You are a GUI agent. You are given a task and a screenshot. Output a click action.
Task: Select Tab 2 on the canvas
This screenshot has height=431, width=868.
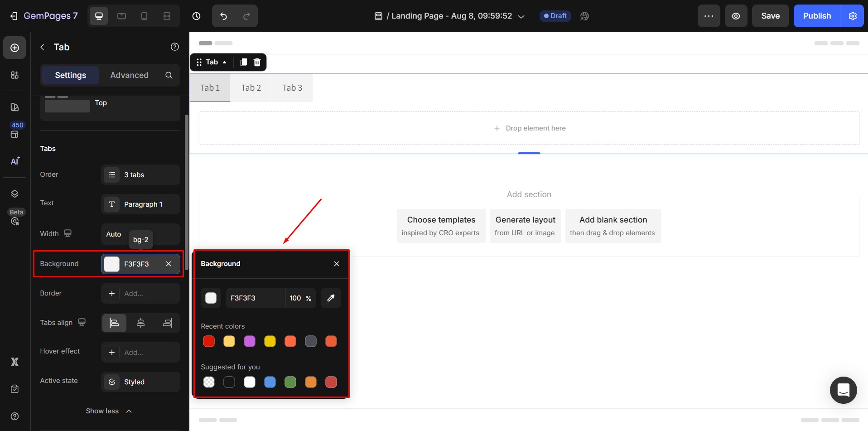click(x=251, y=88)
